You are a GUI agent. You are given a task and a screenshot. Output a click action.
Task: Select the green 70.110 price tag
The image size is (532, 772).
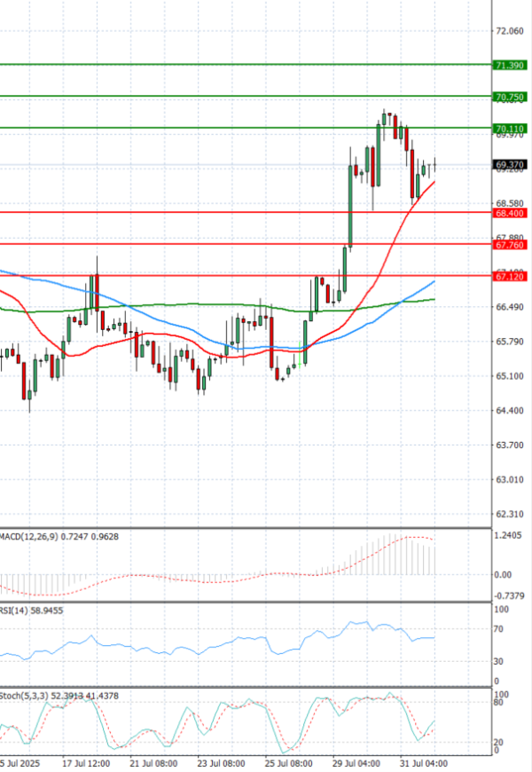509,129
